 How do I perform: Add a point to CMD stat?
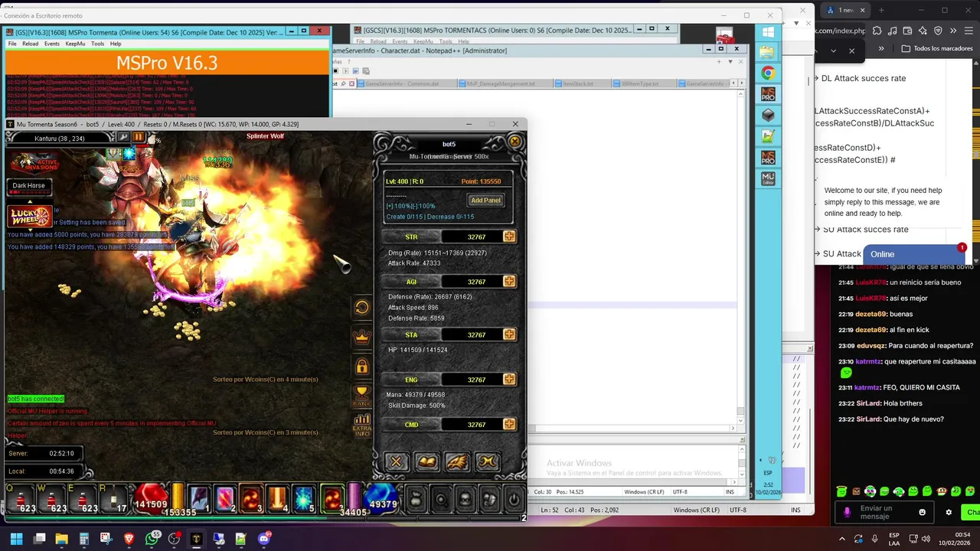(x=509, y=424)
